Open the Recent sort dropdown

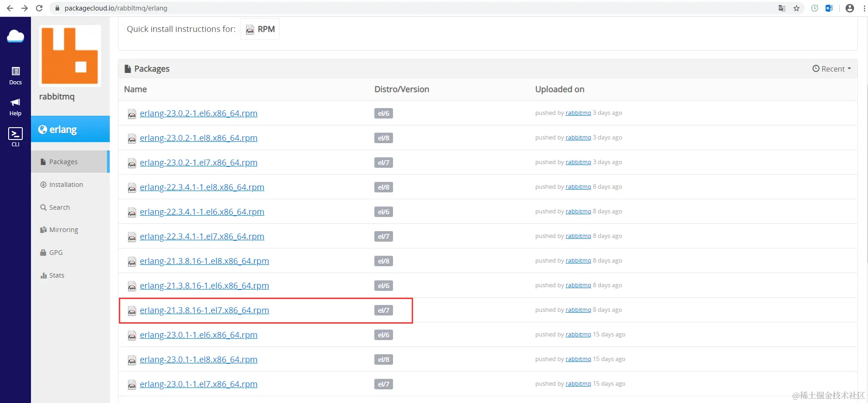pyautogui.click(x=832, y=69)
